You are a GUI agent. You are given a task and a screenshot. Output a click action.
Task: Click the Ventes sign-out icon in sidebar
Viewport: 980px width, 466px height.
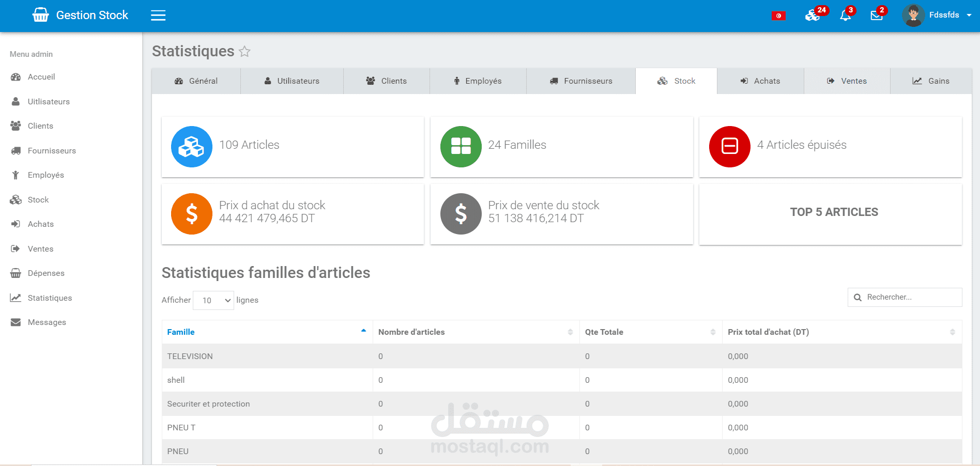(x=16, y=249)
